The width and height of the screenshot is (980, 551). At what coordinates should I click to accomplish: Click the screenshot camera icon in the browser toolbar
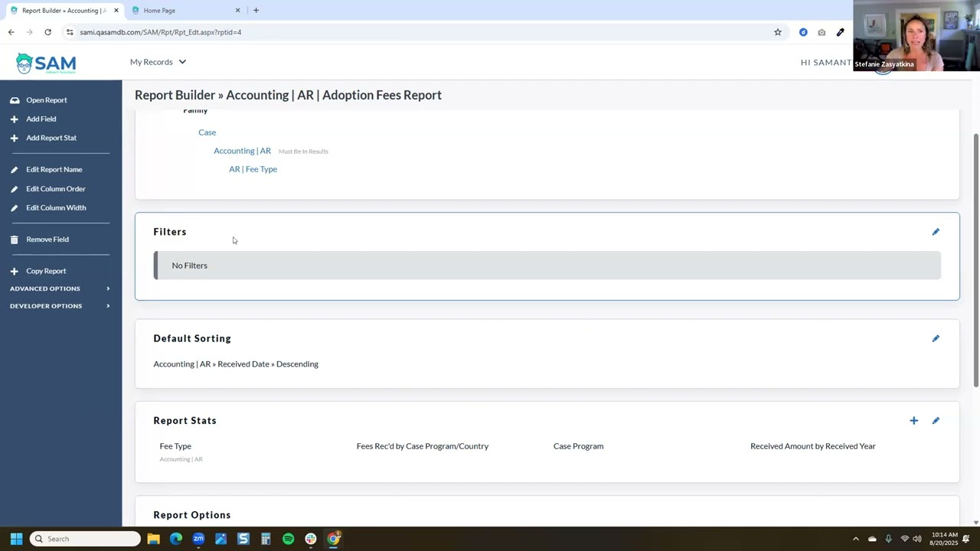click(822, 32)
